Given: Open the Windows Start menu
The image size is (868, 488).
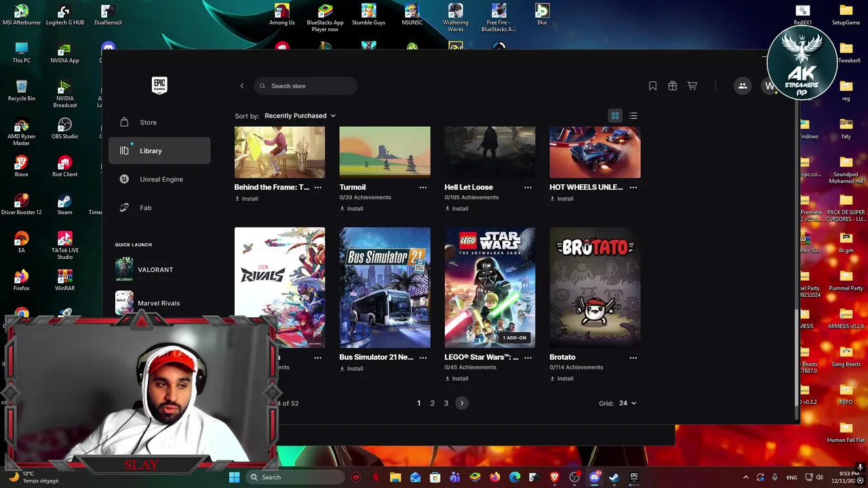Looking at the screenshot, I should [234, 477].
